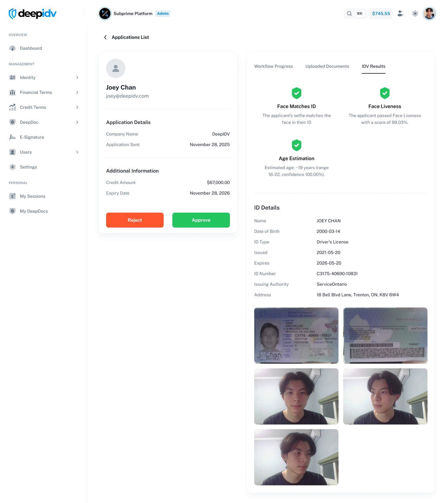The height and width of the screenshot is (503, 448).
Task: Click the Expiry Date November 28, 2026
Action: (x=210, y=193)
